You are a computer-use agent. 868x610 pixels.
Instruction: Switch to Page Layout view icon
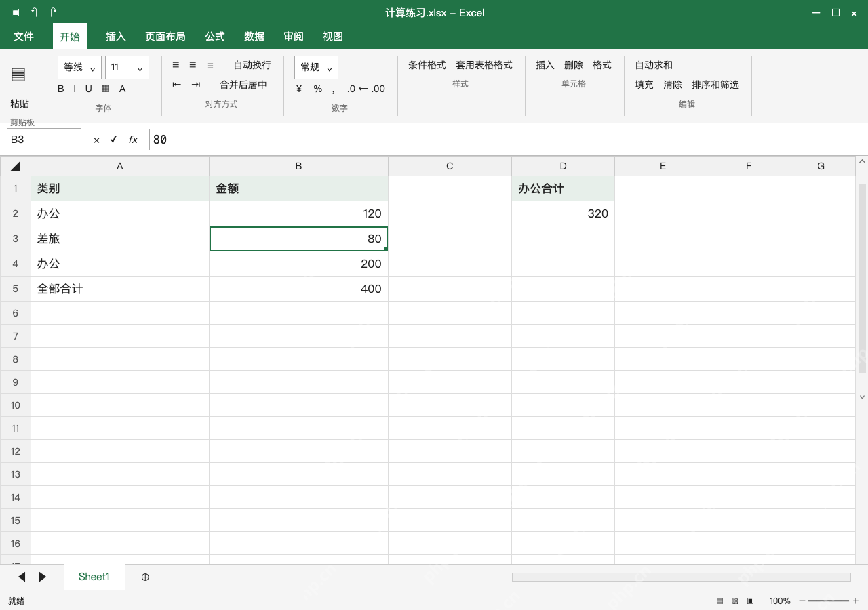735,601
